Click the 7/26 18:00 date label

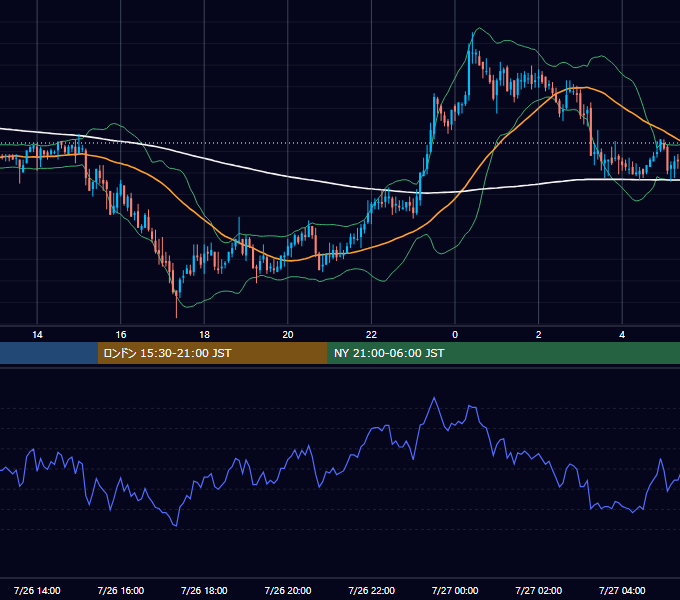pyautogui.click(x=204, y=590)
